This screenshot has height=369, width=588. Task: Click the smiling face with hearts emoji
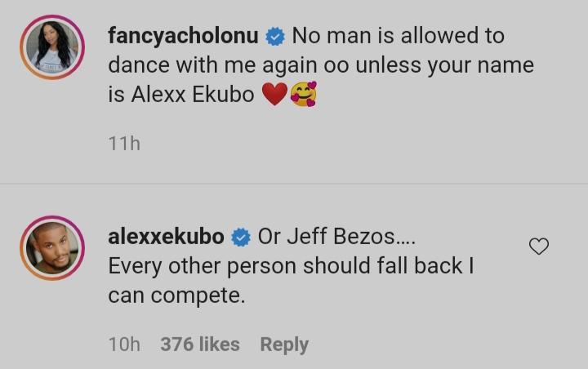pyautogui.click(x=303, y=96)
